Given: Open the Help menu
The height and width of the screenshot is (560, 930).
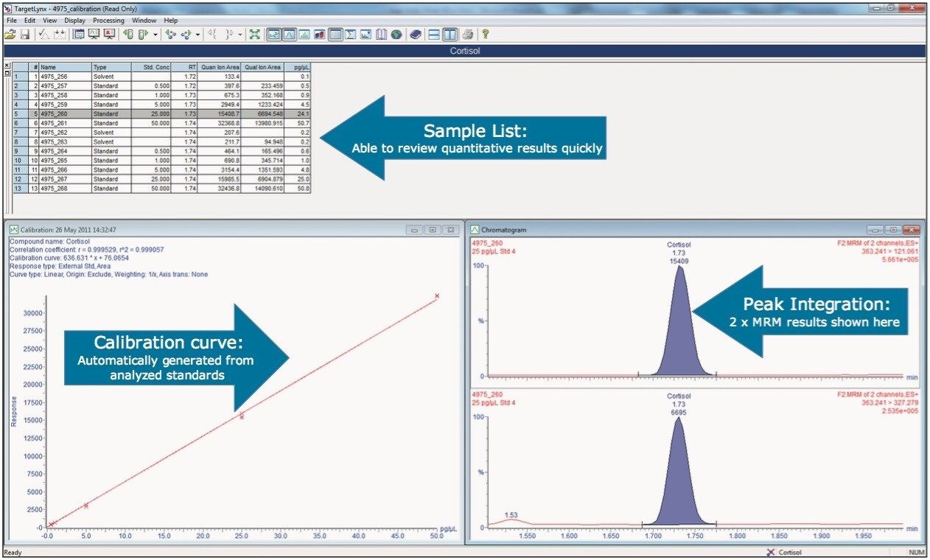Looking at the screenshot, I should 171,21.
